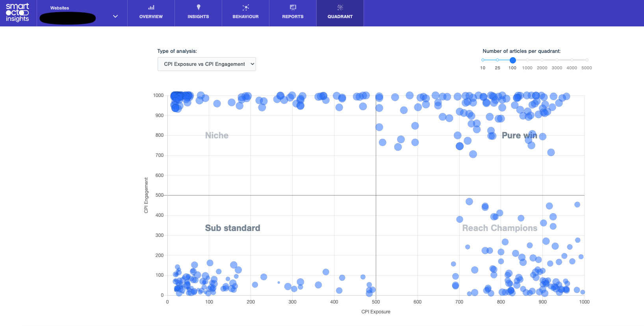Click the Pure win quadrant label
This screenshot has width=644, height=326.
coord(519,136)
